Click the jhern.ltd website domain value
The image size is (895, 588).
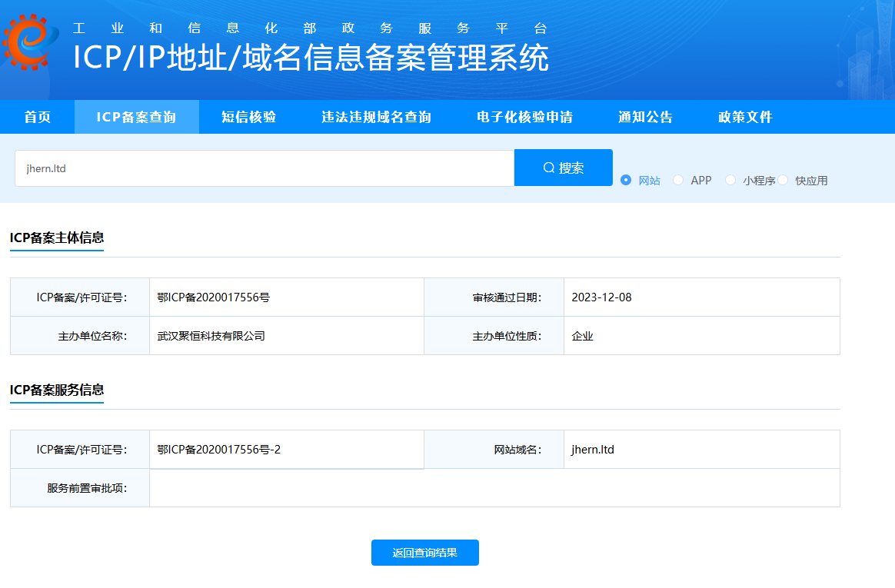click(x=593, y=450)
